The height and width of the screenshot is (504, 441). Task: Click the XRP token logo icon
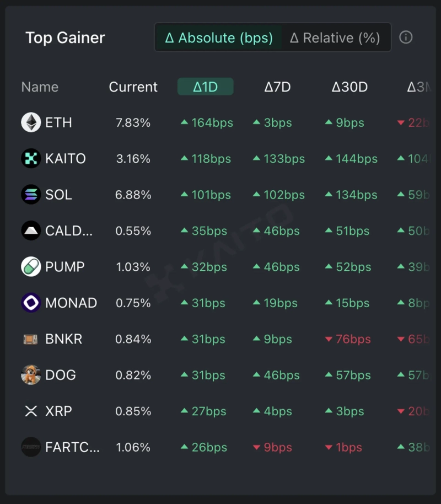pyautogui.click(x=31, y=411)
